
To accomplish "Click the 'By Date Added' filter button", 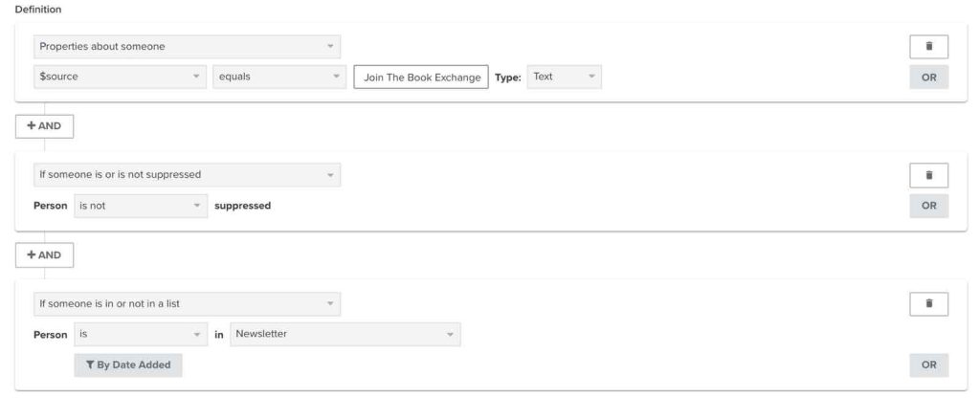I will tap(128, 365).
